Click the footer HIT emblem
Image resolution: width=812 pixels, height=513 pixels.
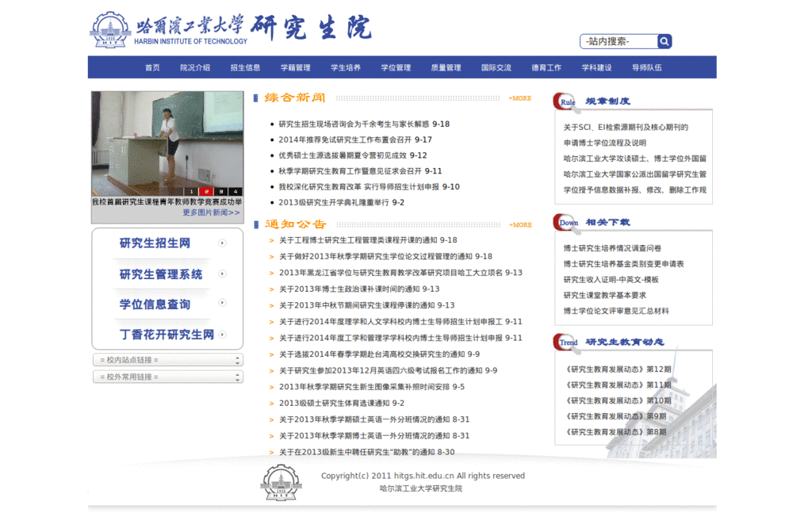click(281, 482)
